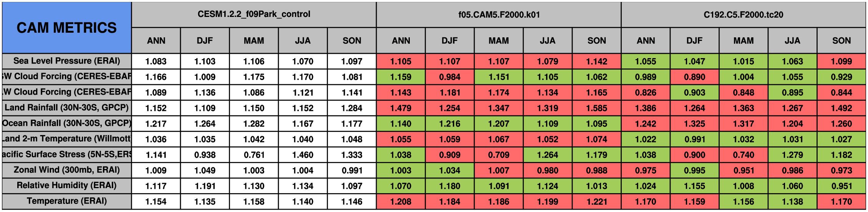Select the red cell showing 1.479
The width and height of the screenshot is (868, 212).
[401, 108]
